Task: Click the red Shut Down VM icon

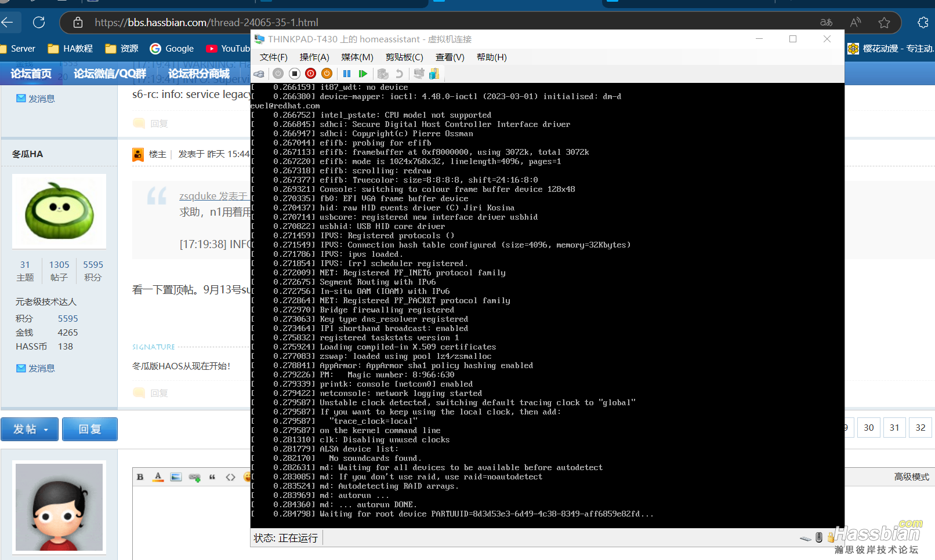Action: [310, 74]
